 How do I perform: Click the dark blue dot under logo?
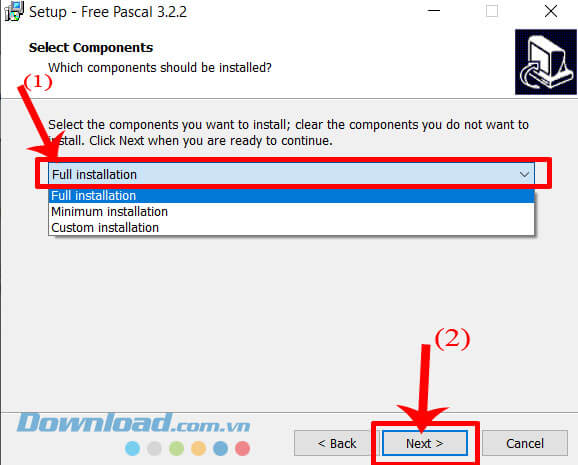[220, 448]
